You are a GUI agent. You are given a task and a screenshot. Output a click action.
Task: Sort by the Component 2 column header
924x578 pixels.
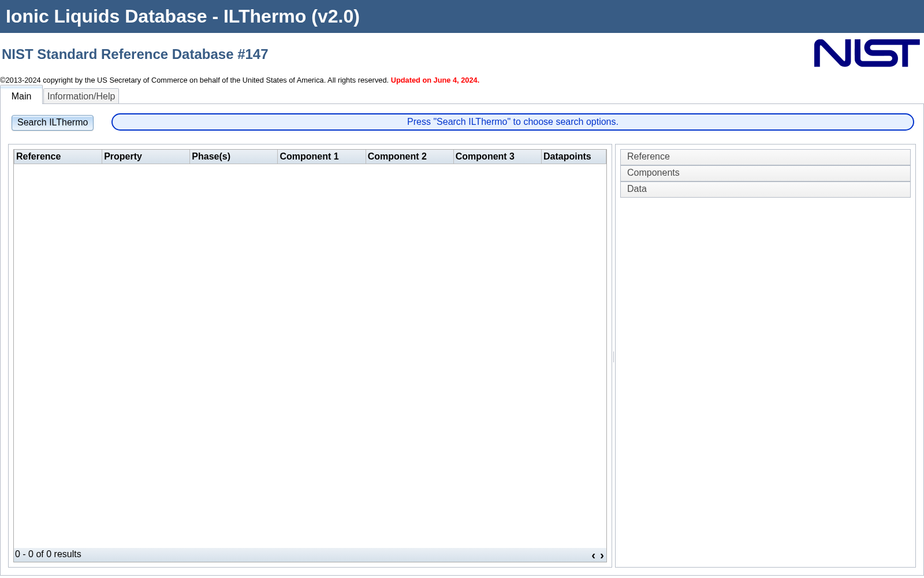tap(409, 157)
